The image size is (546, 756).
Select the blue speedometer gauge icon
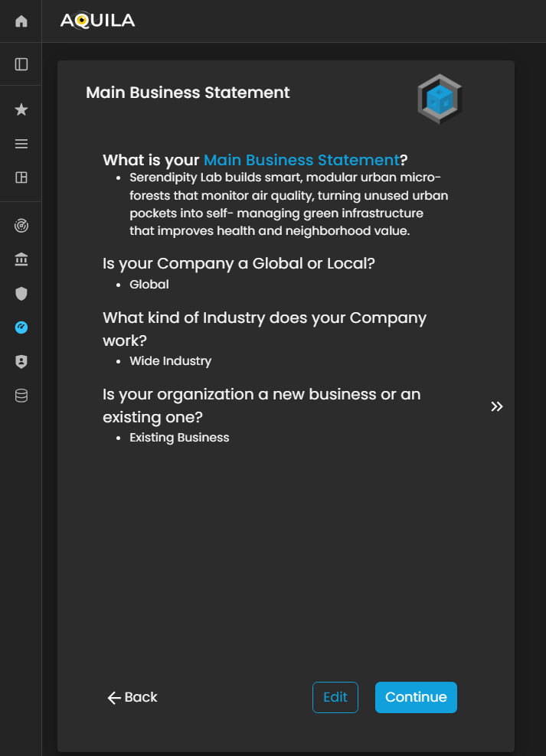coord(21,327)
